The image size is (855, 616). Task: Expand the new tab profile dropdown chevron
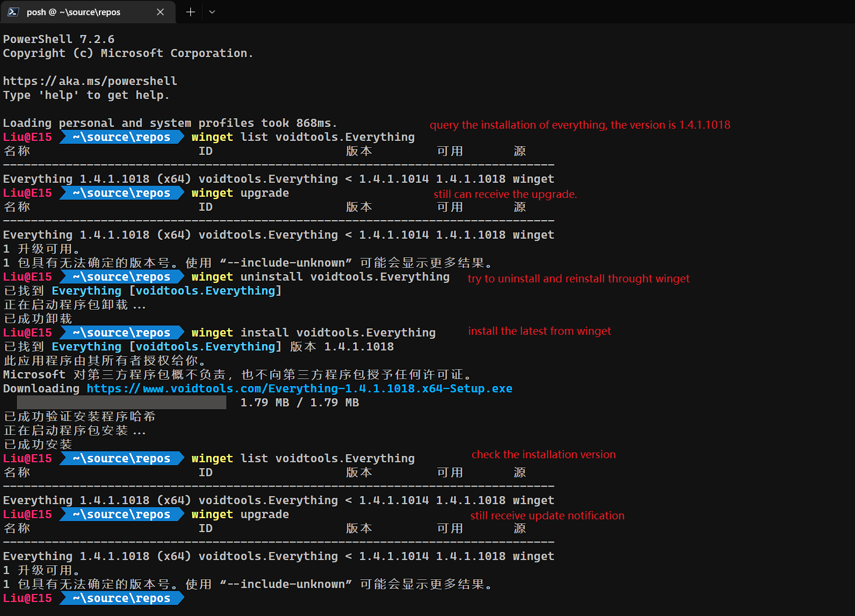click(x=212, y=12)
